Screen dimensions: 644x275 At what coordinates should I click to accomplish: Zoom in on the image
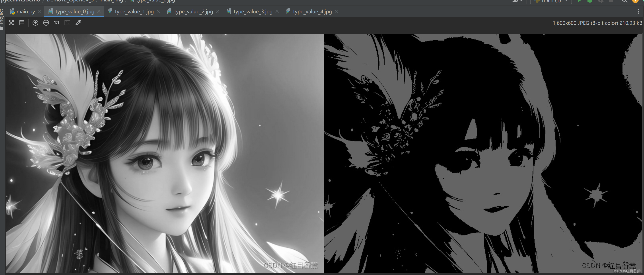[35, 23]
